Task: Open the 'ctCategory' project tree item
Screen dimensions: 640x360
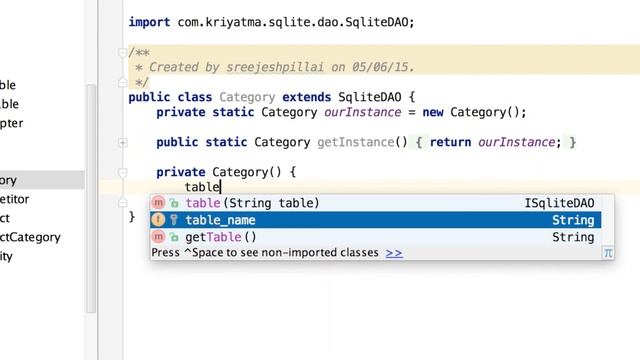Action: coord(30,237)
